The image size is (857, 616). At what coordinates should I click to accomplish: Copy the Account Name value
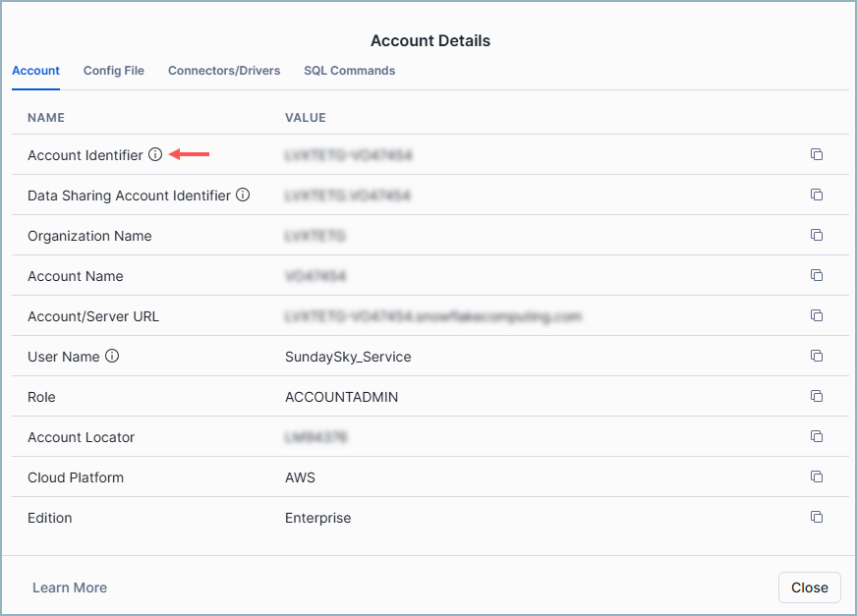point(817,275)
